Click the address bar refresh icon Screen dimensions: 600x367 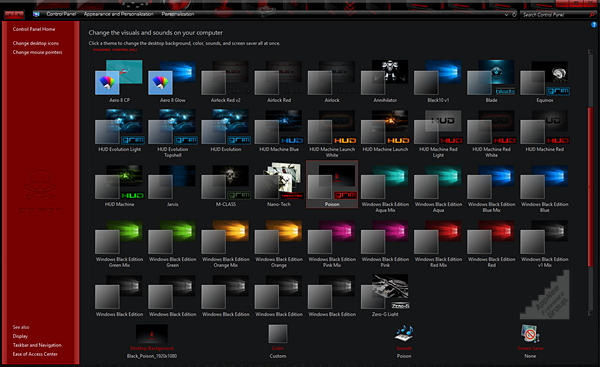coord(514,15)
